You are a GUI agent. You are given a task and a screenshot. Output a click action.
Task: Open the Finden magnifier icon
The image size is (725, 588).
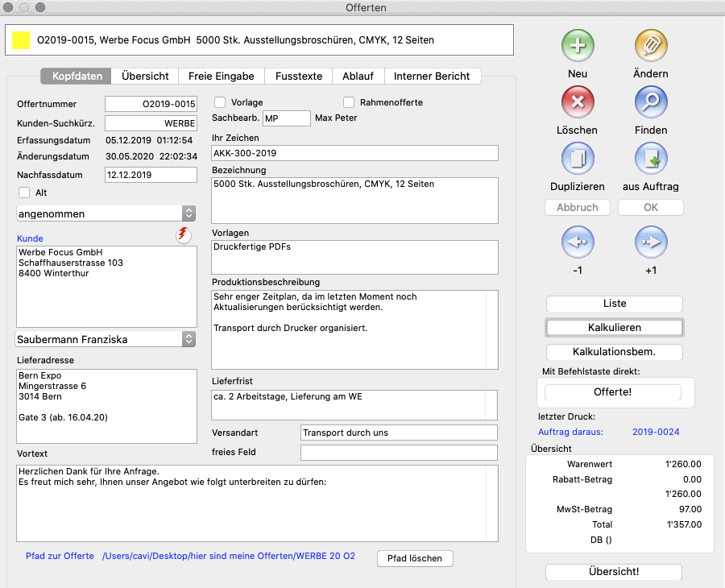[x=650, y=102]
